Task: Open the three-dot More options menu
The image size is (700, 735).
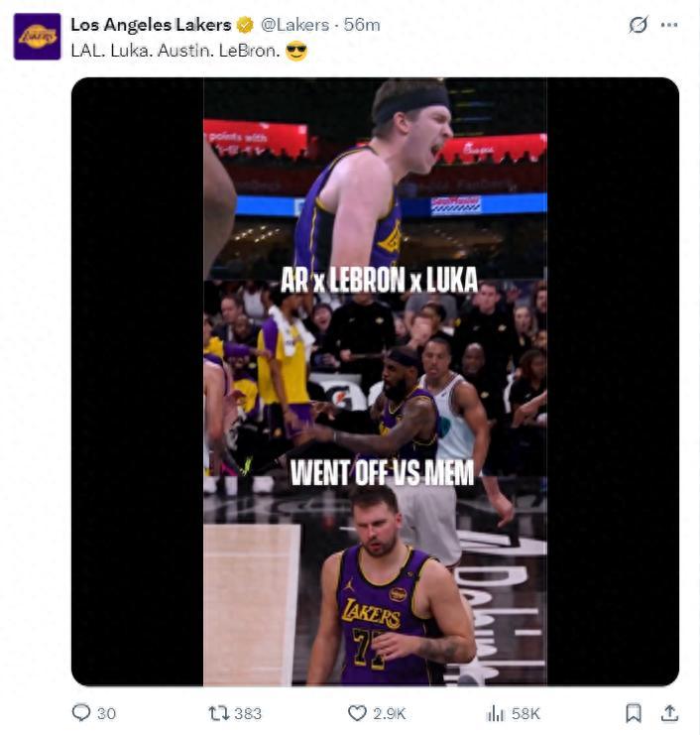Action: pos(669,25)
